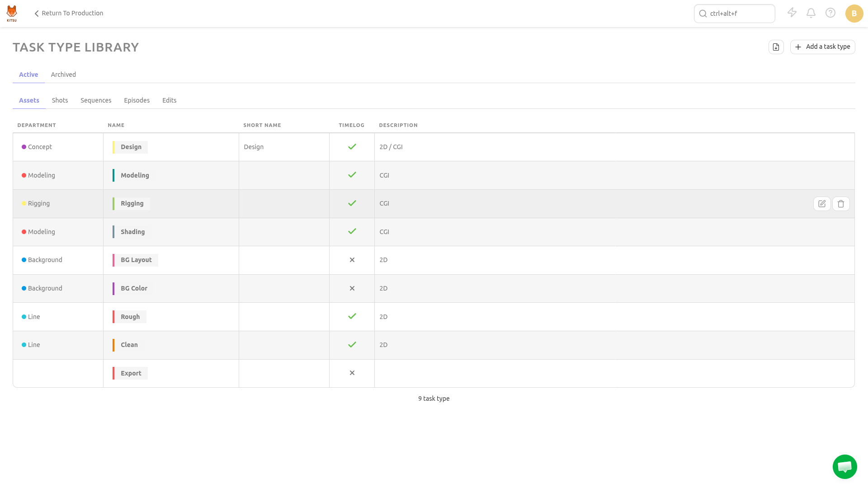
Task: Click the Department column header
Action: coord(37,125)
